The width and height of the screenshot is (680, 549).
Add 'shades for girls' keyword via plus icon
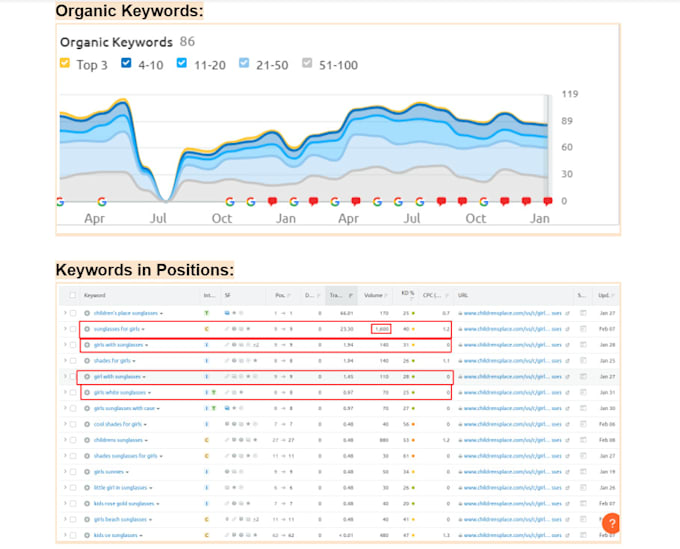[87, 361]
